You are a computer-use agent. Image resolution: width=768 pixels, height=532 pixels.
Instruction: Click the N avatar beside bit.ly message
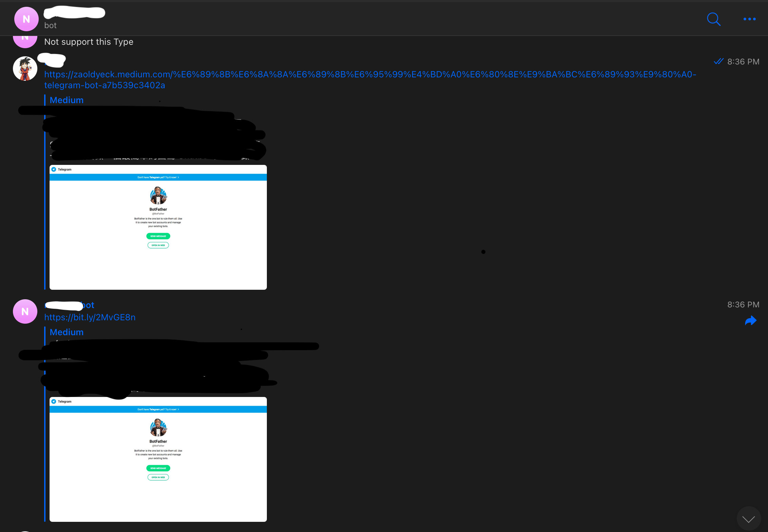click(x=25, y=311)
